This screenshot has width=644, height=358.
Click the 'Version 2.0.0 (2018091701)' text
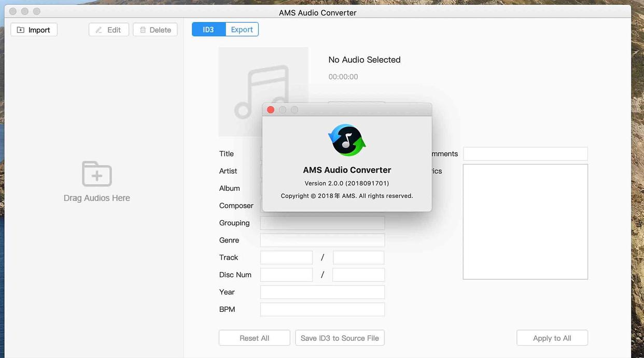coord(347,183)
